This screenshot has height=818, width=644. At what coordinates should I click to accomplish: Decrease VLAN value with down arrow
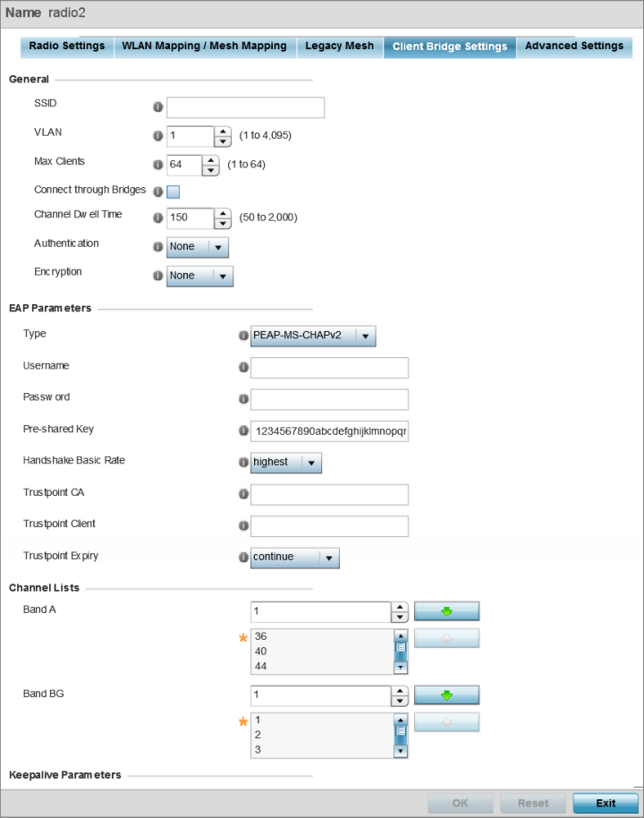click(x=223, y=141)
